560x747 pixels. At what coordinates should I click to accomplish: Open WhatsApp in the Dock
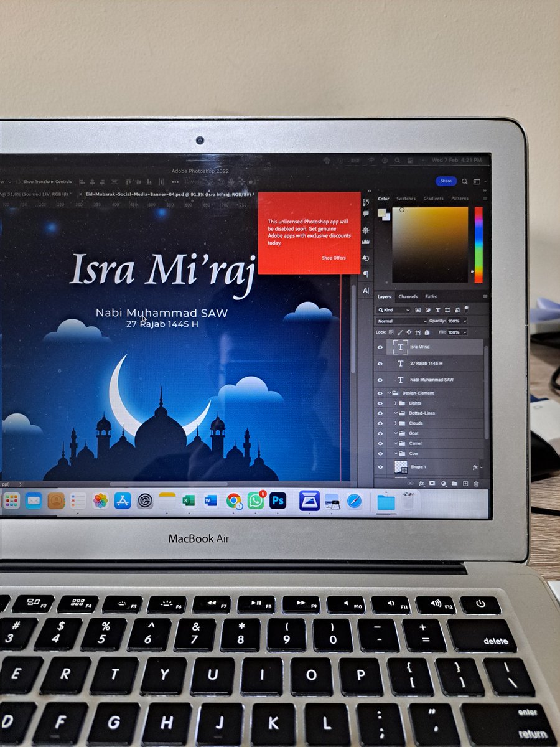click(255, 500)
